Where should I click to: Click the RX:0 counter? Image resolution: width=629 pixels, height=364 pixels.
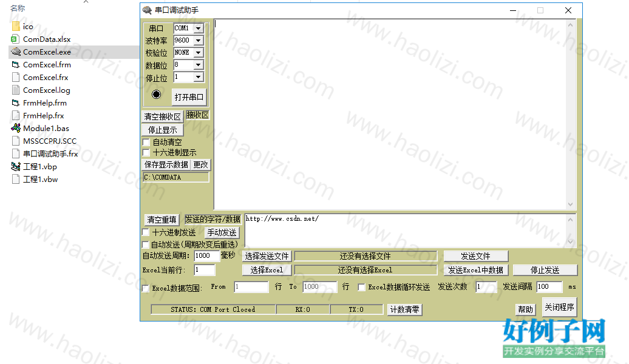pos(303,309)
